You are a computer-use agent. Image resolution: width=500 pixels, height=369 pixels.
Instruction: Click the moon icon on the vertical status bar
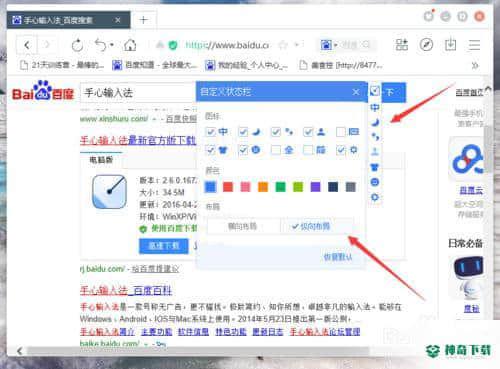[375, 122]
